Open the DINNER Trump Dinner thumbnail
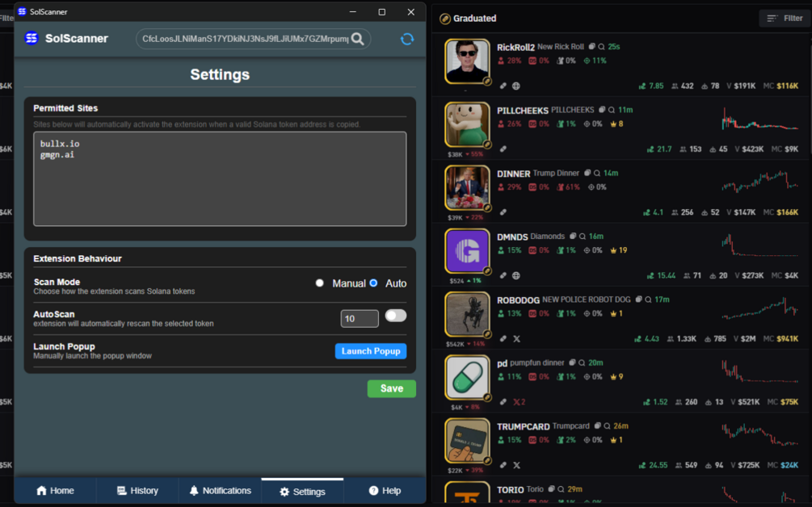 pos(467,187)
